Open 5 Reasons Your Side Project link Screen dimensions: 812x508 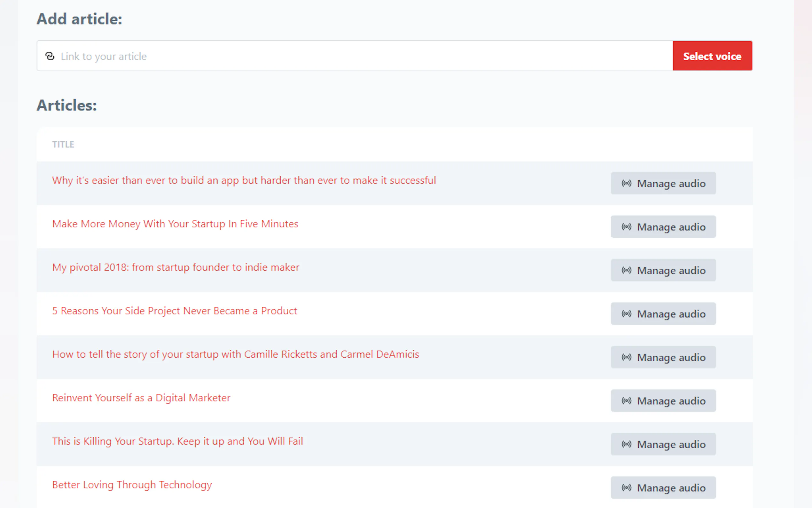tap(174, 311)
